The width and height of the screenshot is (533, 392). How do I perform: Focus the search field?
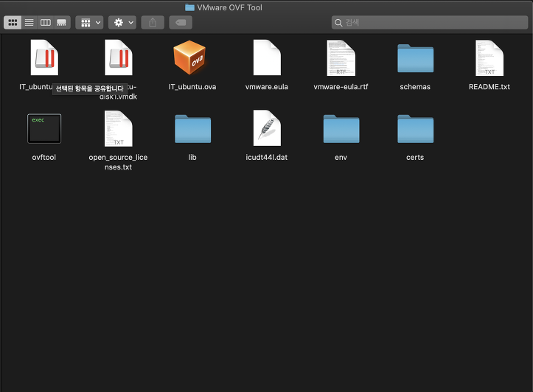(430, 23)
